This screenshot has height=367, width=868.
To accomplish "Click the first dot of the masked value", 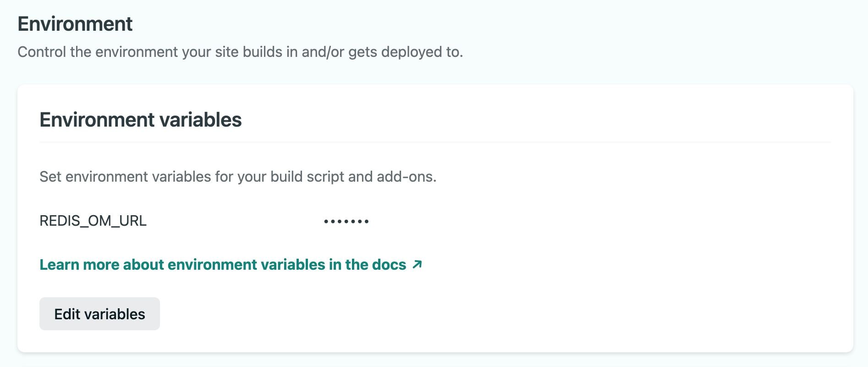I will 326,222.
